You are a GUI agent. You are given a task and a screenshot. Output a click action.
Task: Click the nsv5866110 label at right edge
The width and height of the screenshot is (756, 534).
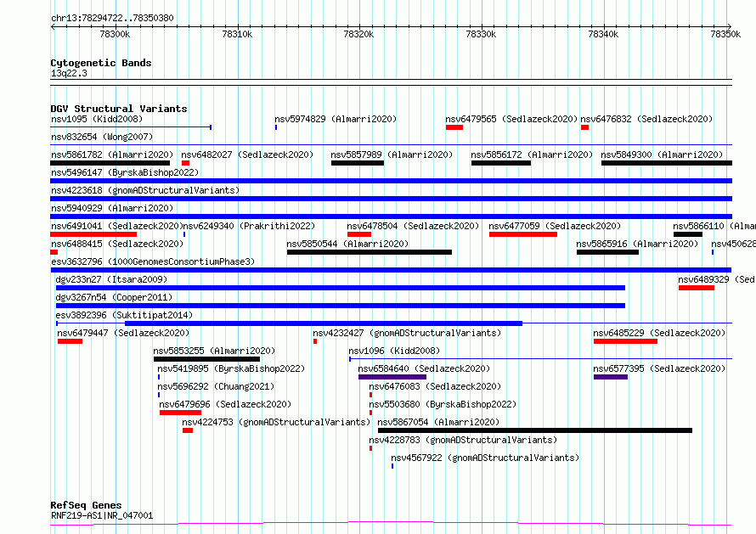point(714,226)
